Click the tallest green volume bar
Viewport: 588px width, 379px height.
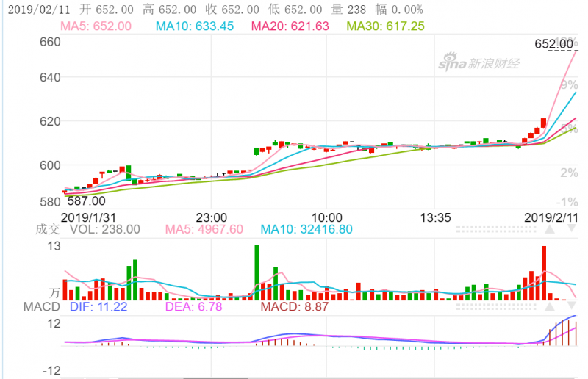pos(257,272)
